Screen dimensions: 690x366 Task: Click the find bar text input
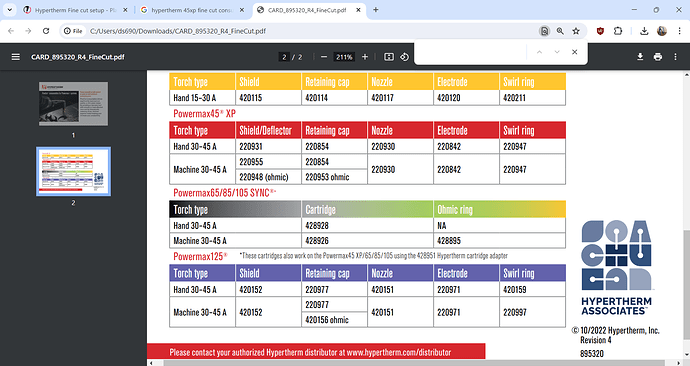point(471,52)
